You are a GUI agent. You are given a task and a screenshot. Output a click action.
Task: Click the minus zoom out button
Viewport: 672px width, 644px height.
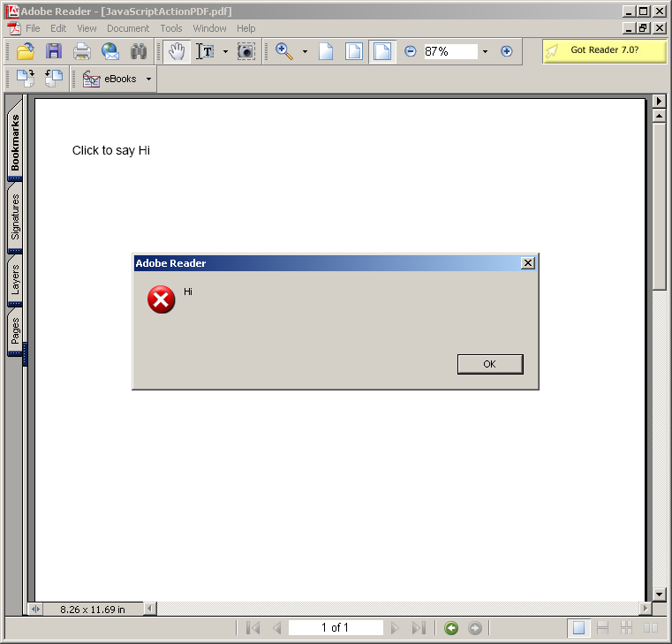pyautogui.click(x=411, y=51)
